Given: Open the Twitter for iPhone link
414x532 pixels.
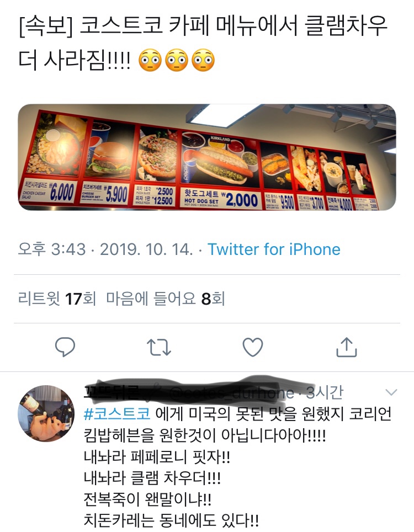Looking at the screenshot, I should 274,249.
